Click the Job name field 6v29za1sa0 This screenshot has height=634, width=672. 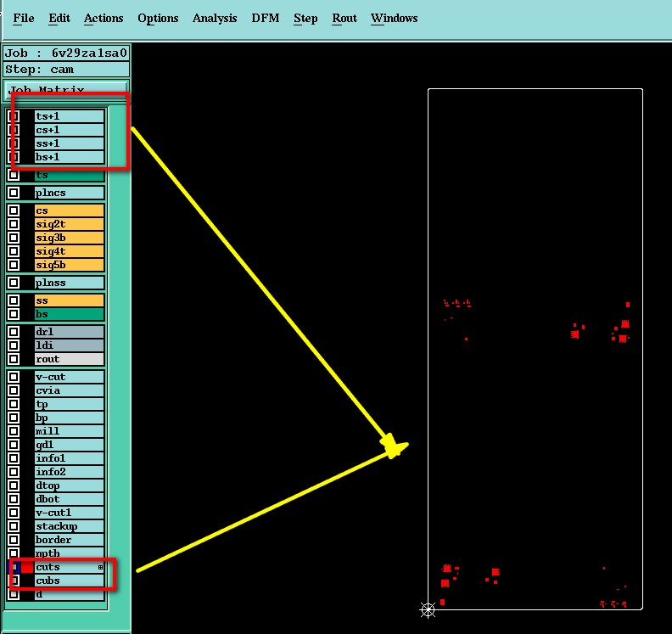[x=66, y=53]
